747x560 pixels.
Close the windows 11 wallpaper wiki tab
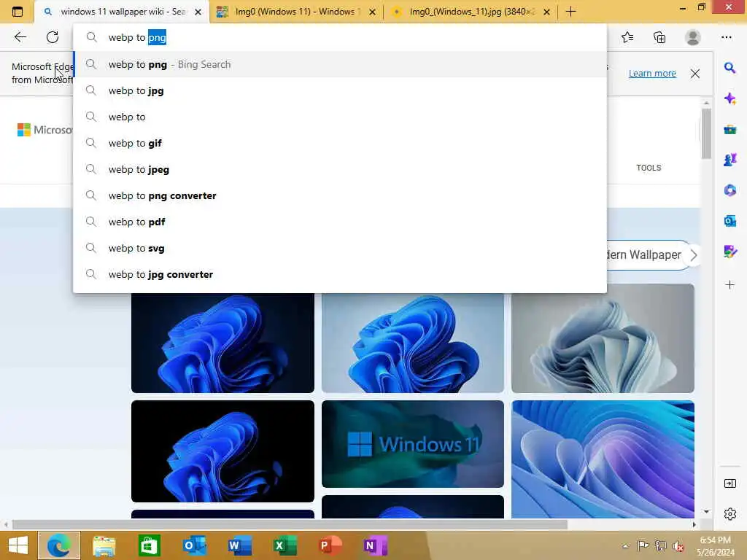pyautogui.click(x=198, y=12)
